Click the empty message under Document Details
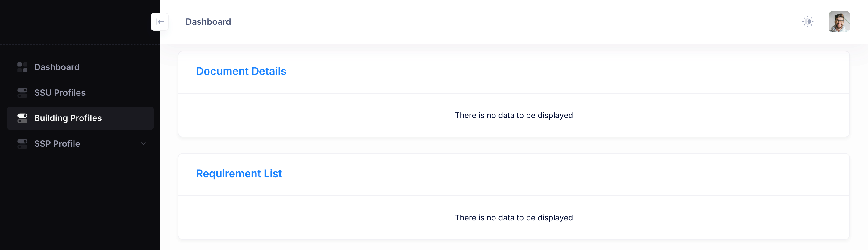This screenshot has height=250, width=868. click(513, 115)
